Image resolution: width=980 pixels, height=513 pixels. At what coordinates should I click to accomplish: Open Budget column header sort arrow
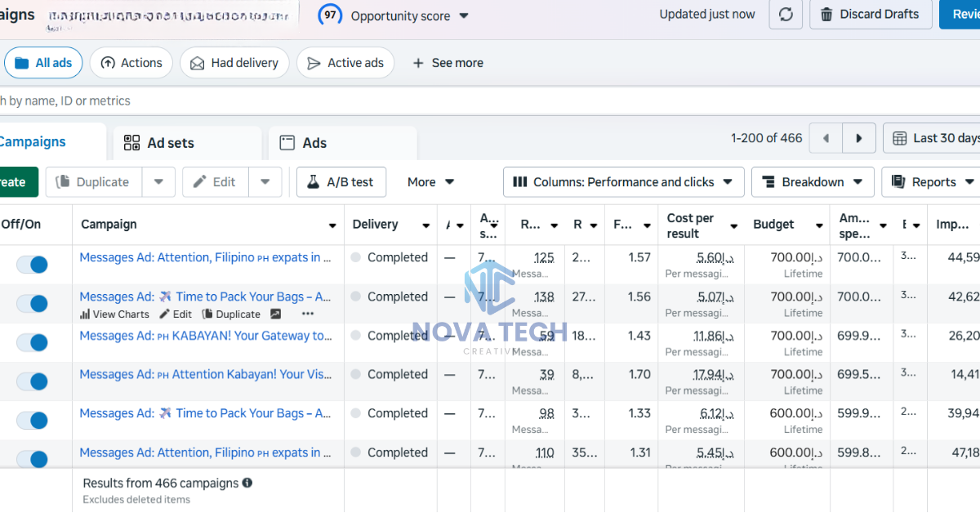point(819,225)
